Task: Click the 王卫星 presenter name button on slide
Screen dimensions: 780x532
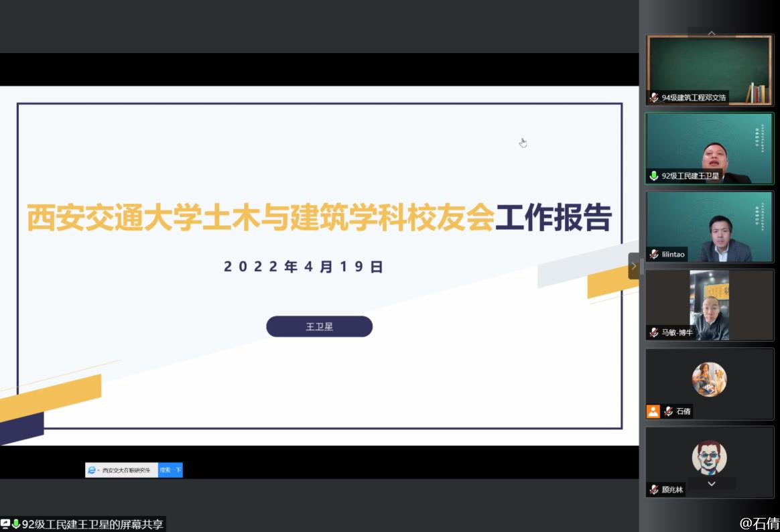Action: (319, 327)
